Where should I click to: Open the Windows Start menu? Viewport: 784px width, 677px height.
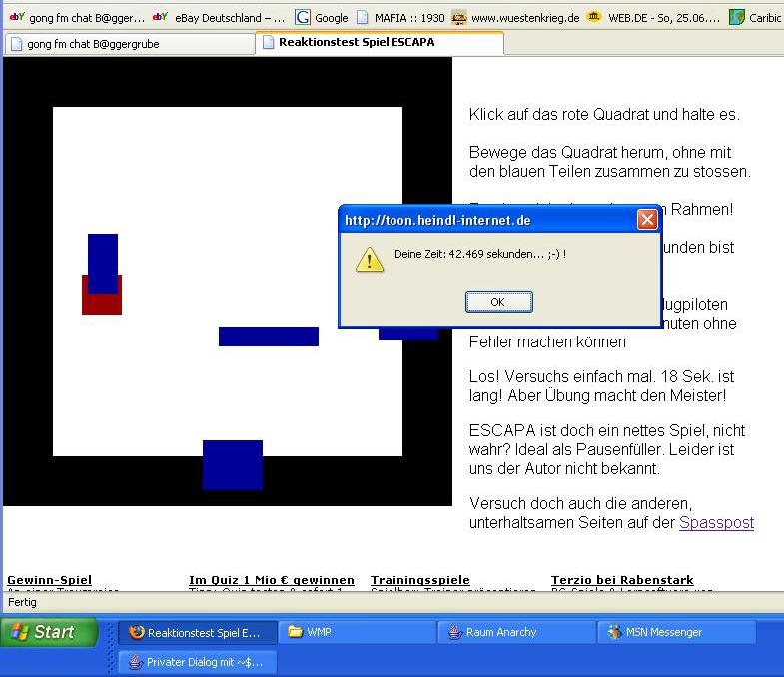click(x=50, y=632)
